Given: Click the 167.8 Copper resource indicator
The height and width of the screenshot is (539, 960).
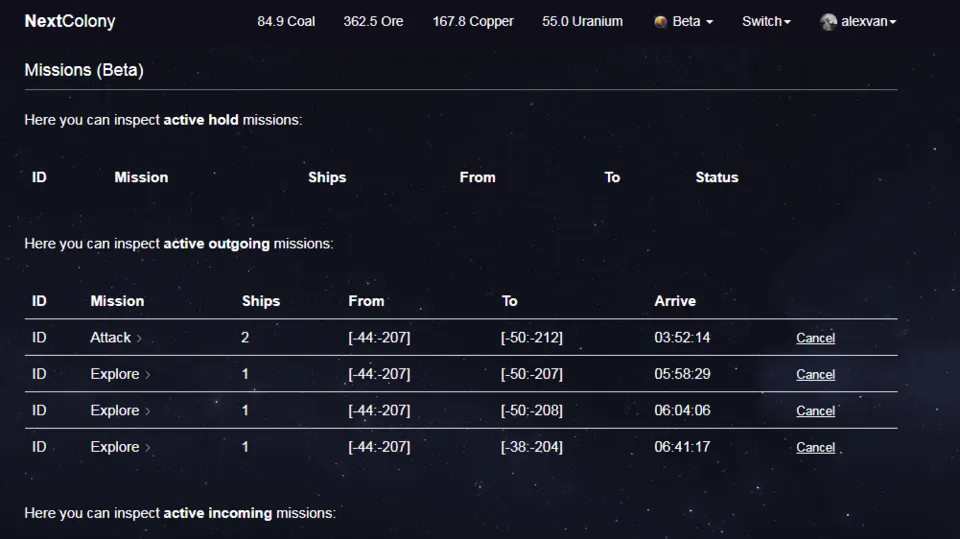Looking at the screenshot, I should point(473,21).
